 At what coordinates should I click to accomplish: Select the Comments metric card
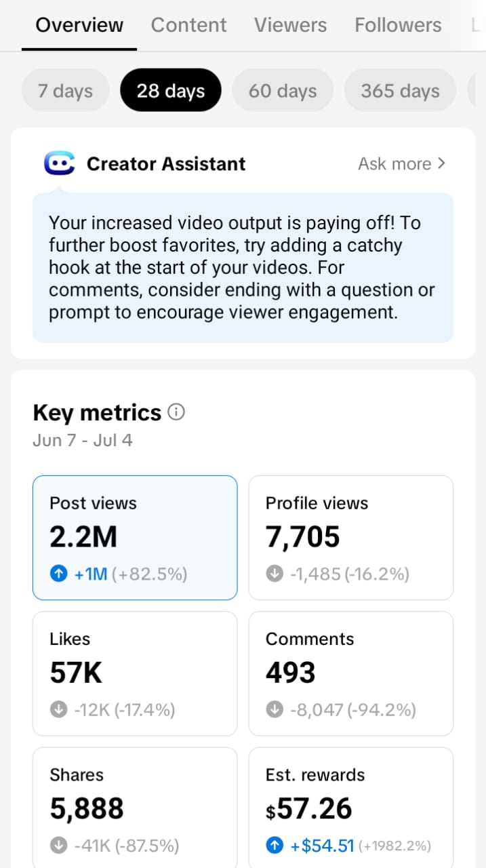(x=350, y=673)
